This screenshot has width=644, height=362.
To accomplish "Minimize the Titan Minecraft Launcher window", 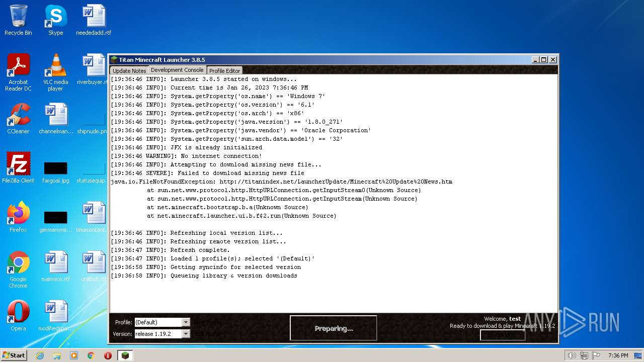I will [x=535, y=59].
